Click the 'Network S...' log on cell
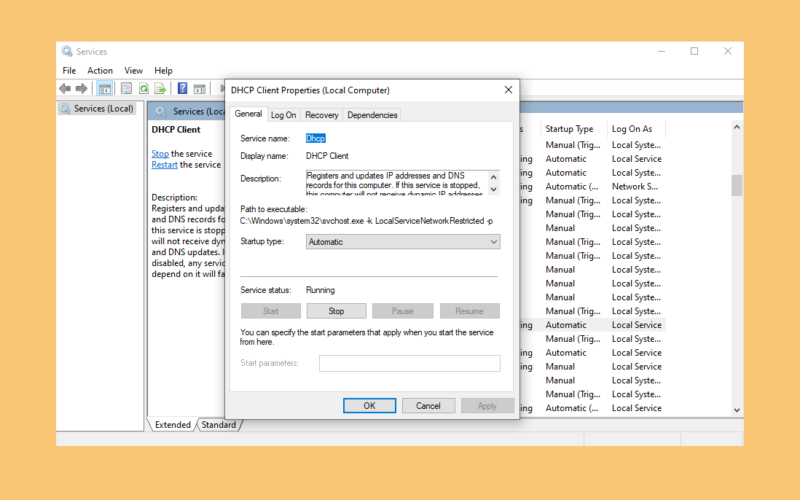Image resolution: width=800 pixels, height=500 pixels. point(635,187)
